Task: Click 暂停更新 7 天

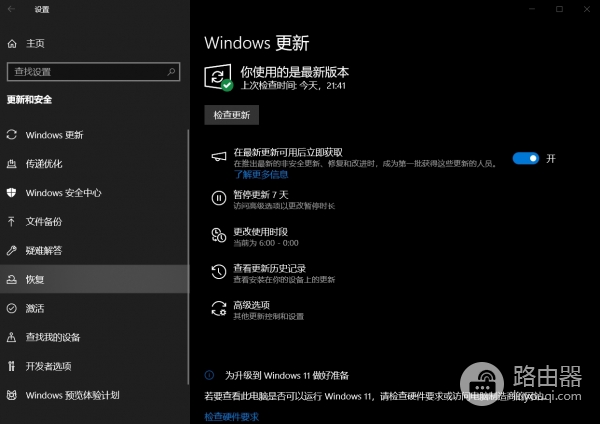Action: pyautogui.click(x=261, y=195)
